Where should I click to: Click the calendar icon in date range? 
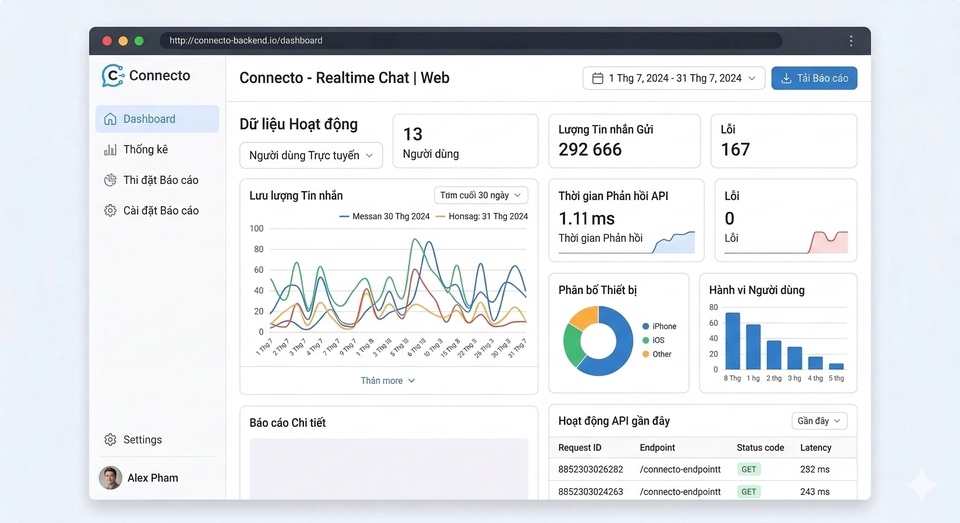point(597,78)
